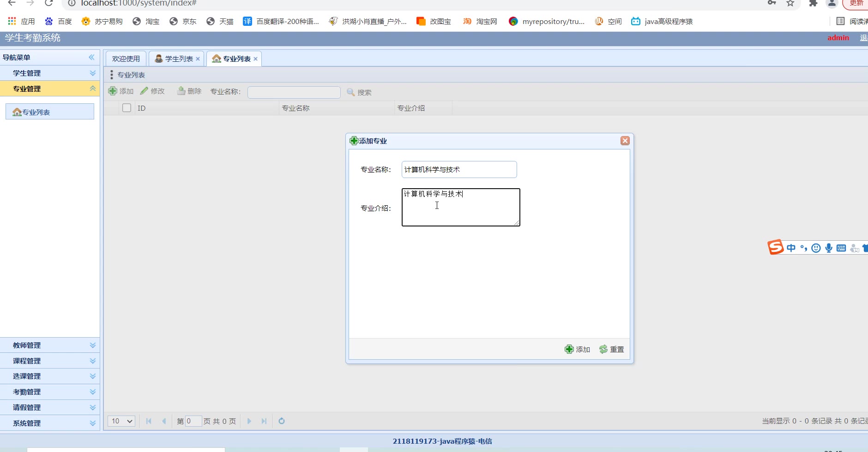Expand the 请假管理 menu section
The width and height of the screenshot is (868, 452).
pos(50,408)
